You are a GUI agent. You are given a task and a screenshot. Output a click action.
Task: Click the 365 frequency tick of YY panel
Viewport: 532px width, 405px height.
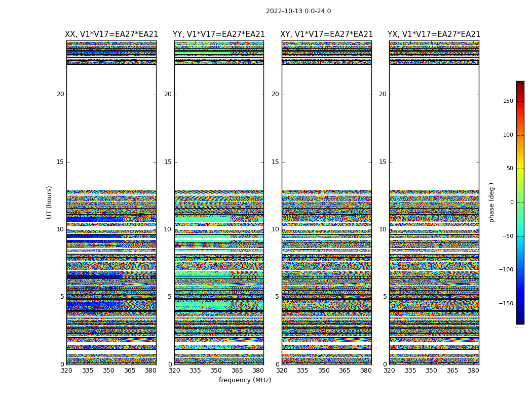pos(237,371)
